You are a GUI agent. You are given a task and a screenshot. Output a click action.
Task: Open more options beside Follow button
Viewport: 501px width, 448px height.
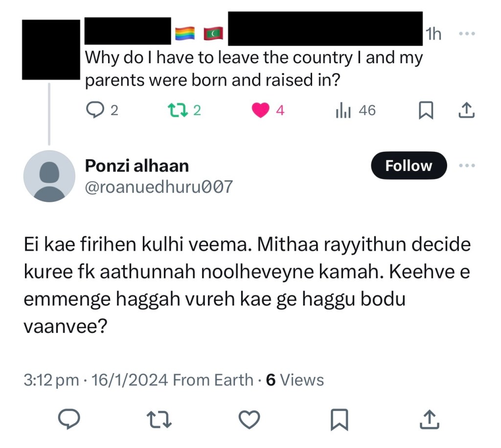[466, 165]
